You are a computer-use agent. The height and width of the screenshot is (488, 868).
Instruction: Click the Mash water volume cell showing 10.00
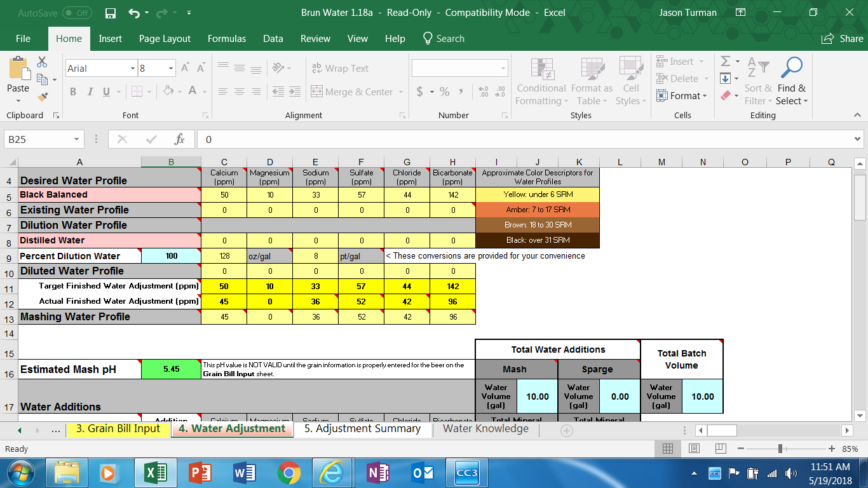click(537, 396)
